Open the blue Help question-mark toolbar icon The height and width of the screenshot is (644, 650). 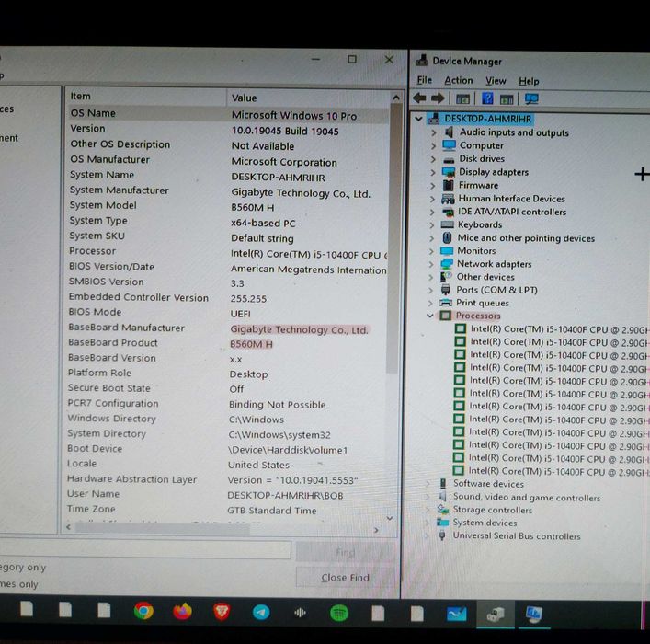click(x=487, y=98)
